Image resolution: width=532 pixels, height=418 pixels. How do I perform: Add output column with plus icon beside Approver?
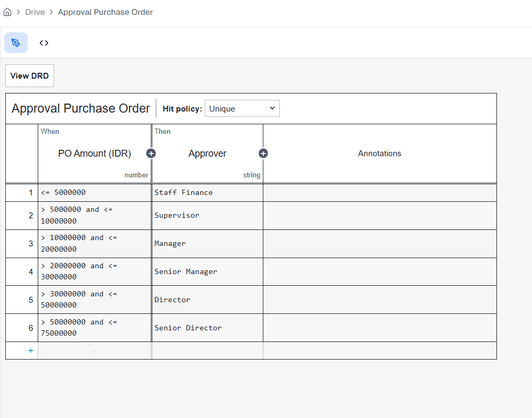pyautogui.click(x=263, y=153)
